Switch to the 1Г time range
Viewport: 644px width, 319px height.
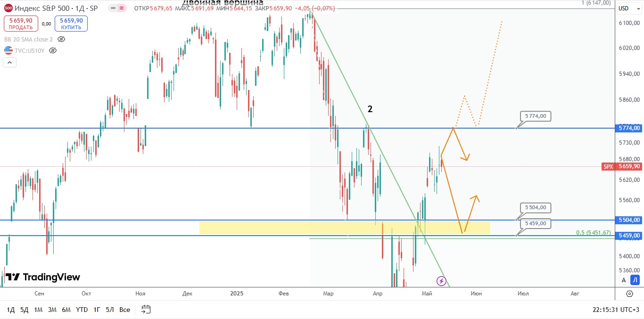pyautogui.click(x=97, y=310)
